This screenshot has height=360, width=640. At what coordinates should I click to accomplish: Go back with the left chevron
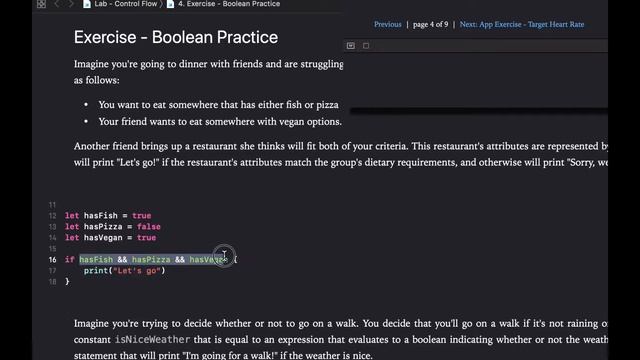pyautogui.click(x=57, y=4)
